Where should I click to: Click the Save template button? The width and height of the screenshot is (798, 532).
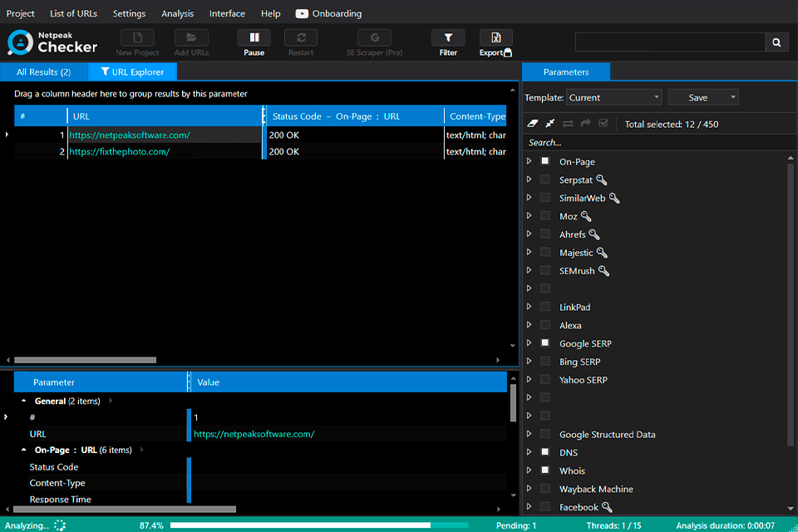[697, 97]
